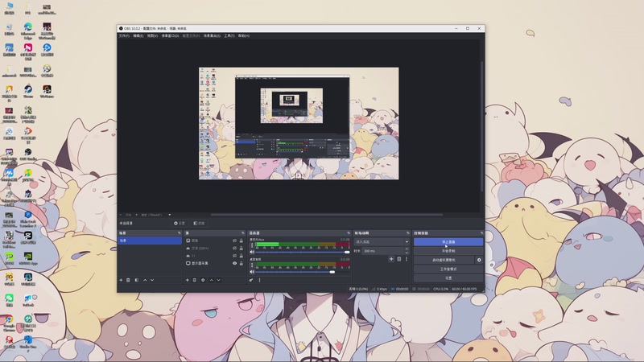Remove the transition with the trash icon in 转场动画
The height and width of the screenshot is (362, 644).
tap(398, 259)
